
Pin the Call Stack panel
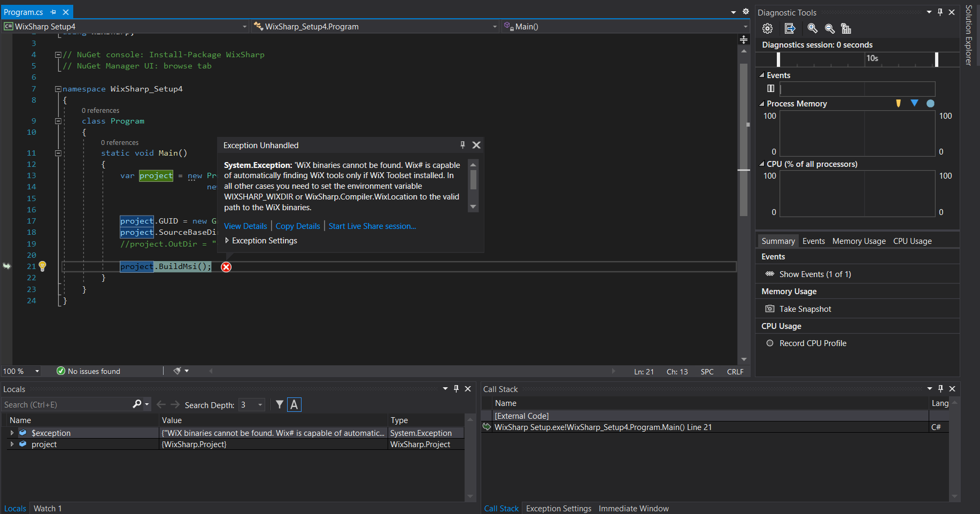pyautogui.click(x=940, y=389)
